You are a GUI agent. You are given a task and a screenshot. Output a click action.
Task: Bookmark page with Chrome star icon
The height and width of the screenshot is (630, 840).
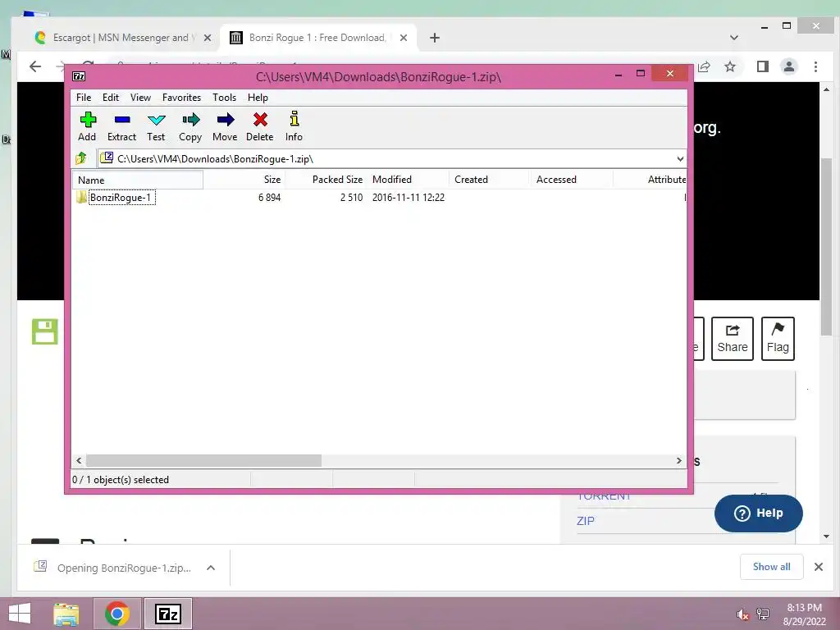729,67
